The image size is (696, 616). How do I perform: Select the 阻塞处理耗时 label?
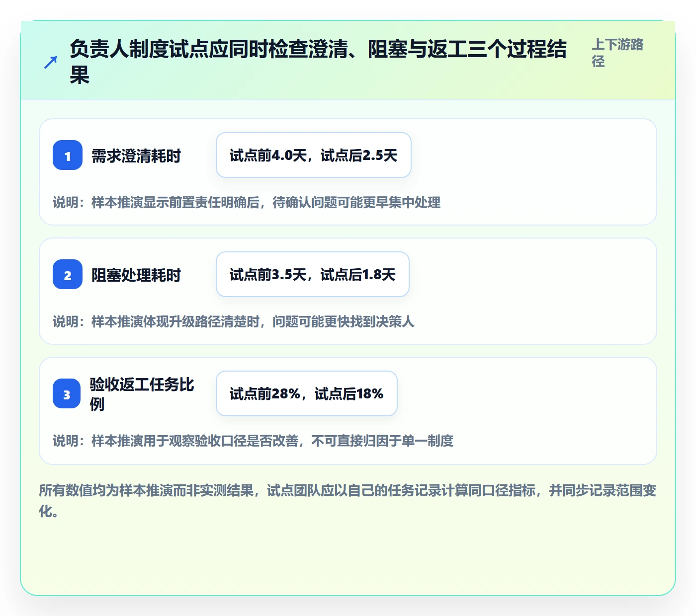pyautogui.click(x=136, y=275)
